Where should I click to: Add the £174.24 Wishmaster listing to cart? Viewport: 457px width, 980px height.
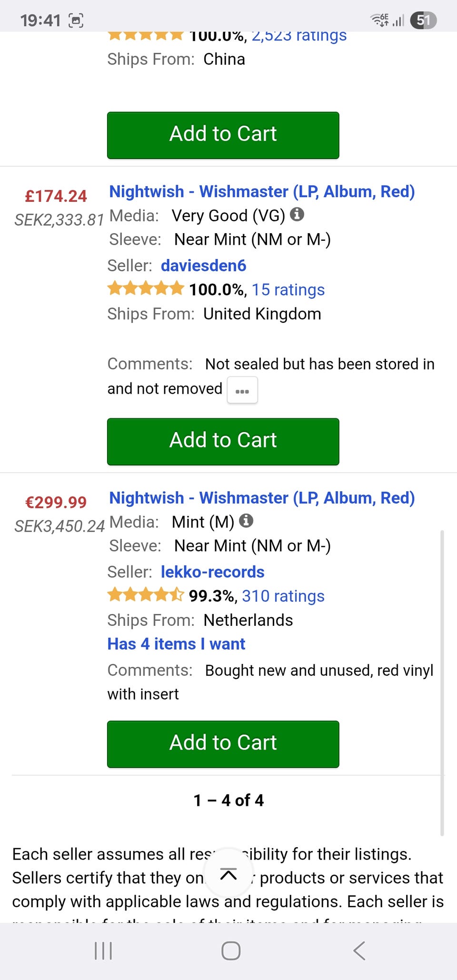[223, 441]
